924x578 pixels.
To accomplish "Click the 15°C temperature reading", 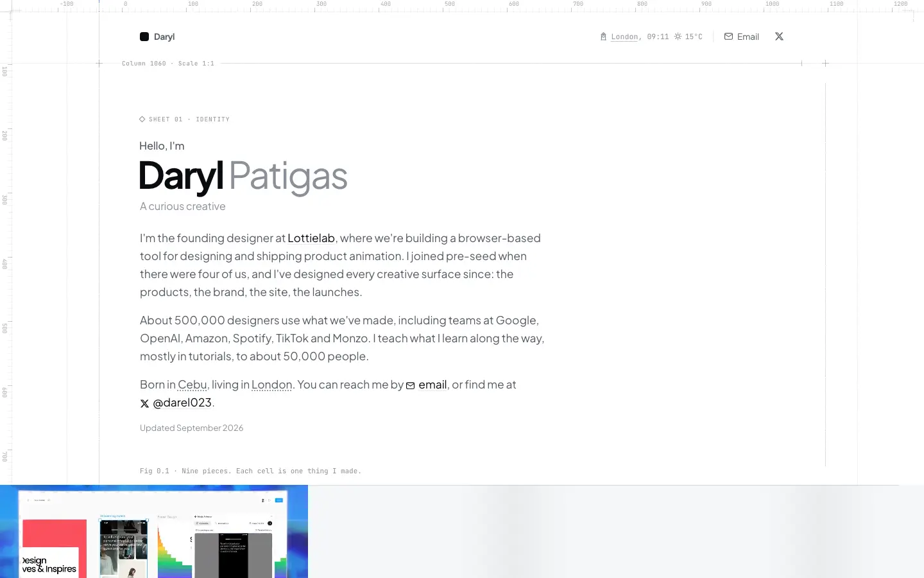I will point(694,37).
